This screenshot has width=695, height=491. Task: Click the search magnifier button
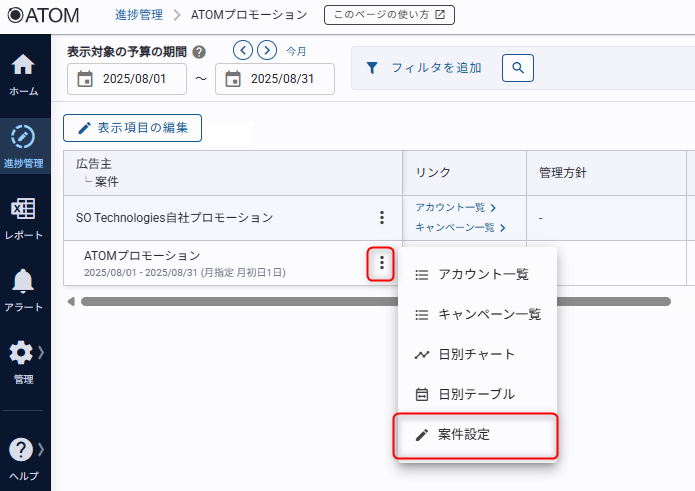(518, 68)
